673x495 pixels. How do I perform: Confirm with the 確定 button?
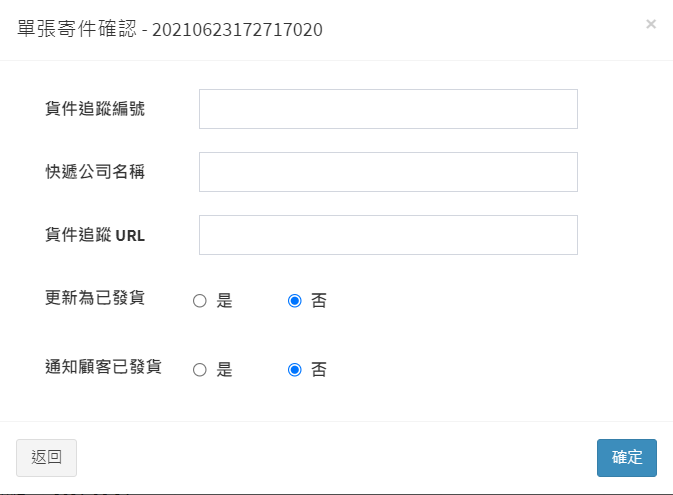click(x=626, y=457)
